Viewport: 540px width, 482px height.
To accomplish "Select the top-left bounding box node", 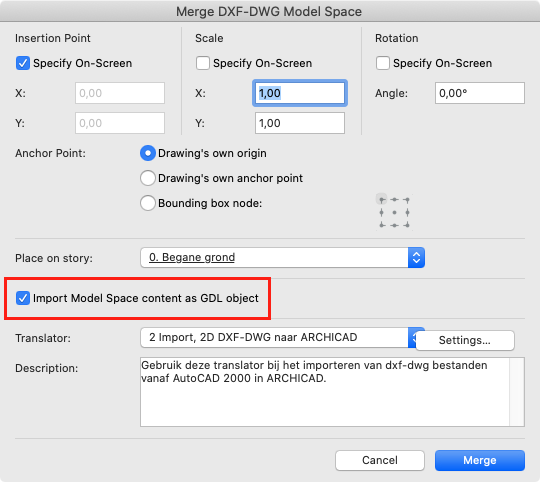I will click(x=382, y=200).
